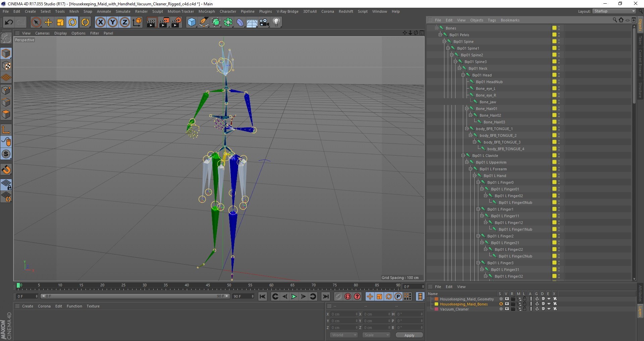This screenshot has width=644, height=341.
Task: Open the Object Manager Tags menu
Action: pos(492,20)
